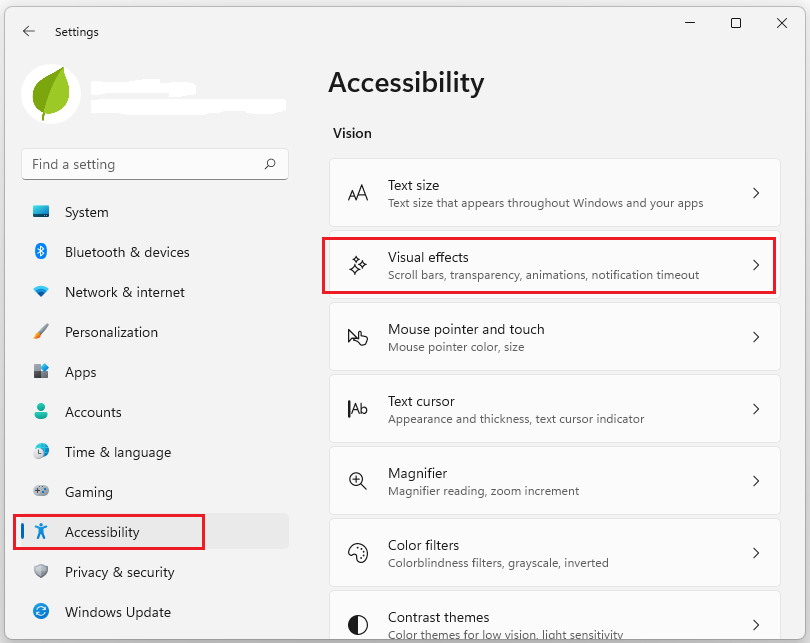Click the System monitor icon
This screenshot has height=643, width=810.
point(41,212)
